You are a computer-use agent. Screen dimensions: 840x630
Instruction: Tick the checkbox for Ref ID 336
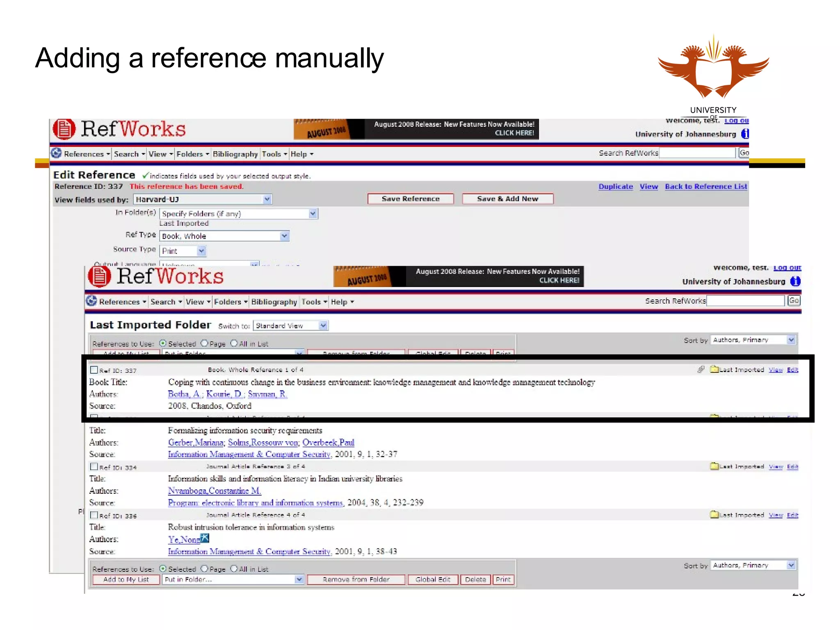94,515
